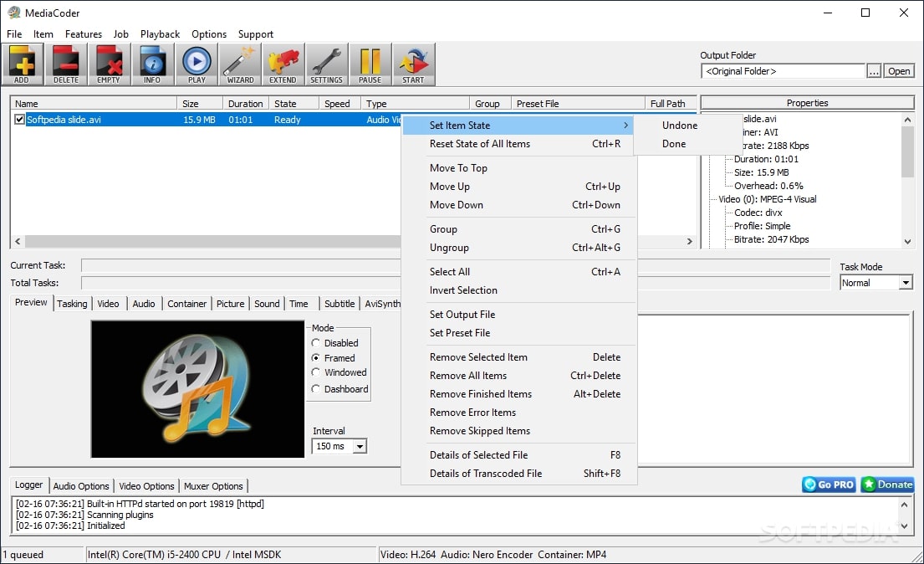The image size is (924, 564).
Task: Open the INFO toolbar icon
Action: click(153, 64)
